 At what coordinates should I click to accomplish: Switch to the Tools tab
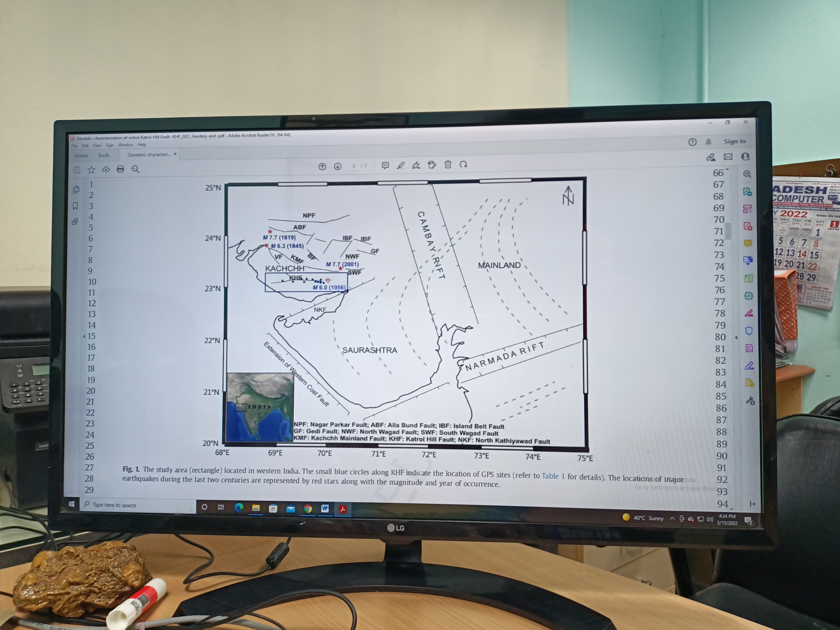coord(104,155)
